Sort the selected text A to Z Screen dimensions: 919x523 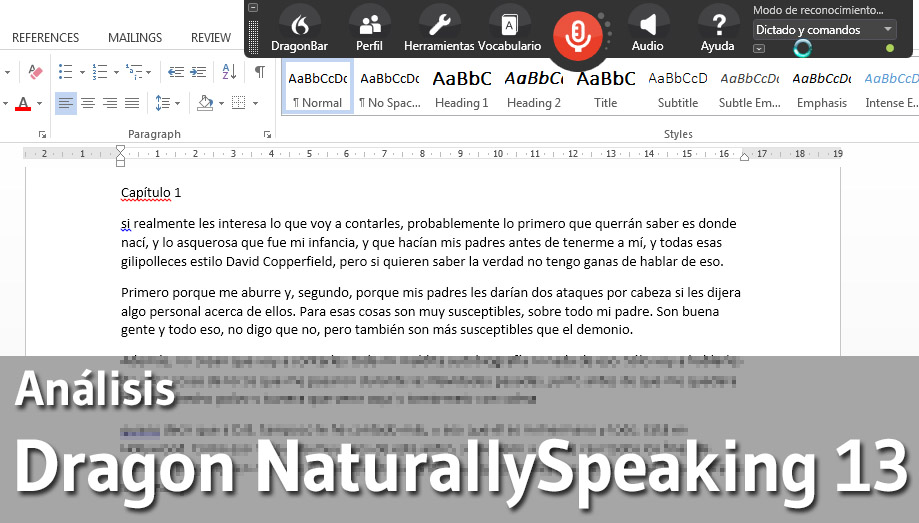click(229, 72)
